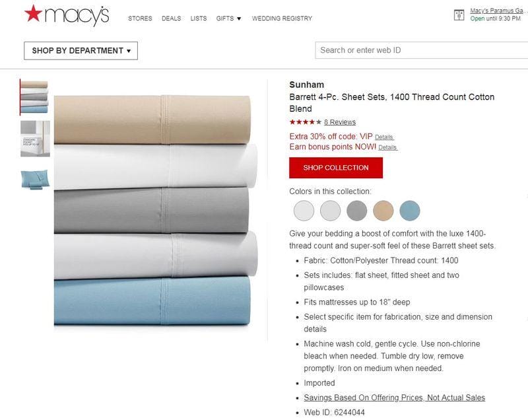Open the Stores menu item

(140, 18)
